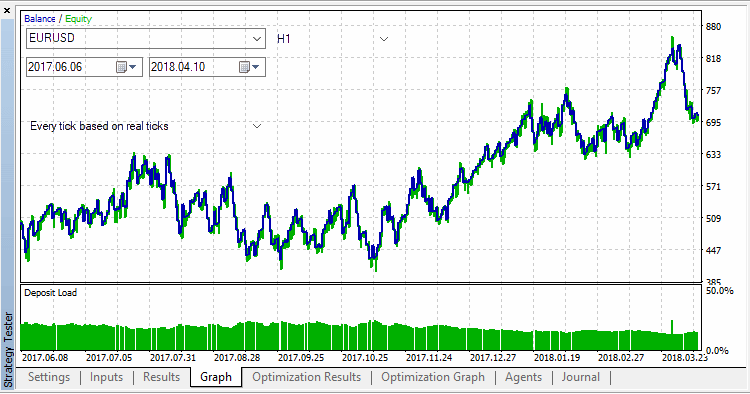The image size is (750, 394).
Task: Click the Deposit Load label
Action: point(50,293)
